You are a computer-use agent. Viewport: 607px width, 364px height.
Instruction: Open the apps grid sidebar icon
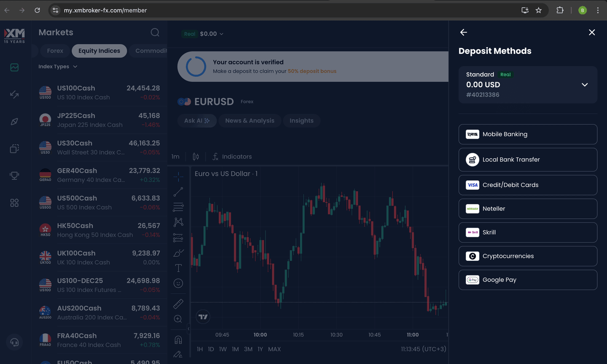click(x=14, y=203)
